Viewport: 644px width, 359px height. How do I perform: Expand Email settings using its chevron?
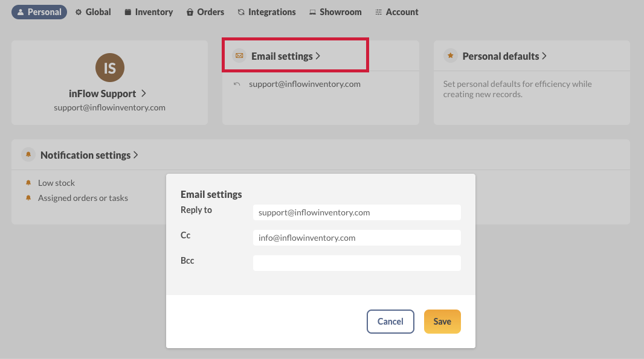coord(319,55)
